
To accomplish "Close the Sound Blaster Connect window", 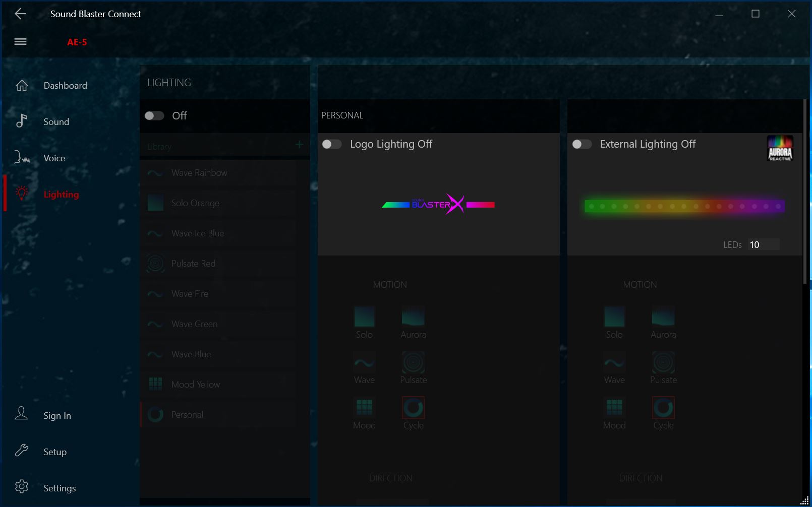I will pos(792,14).
